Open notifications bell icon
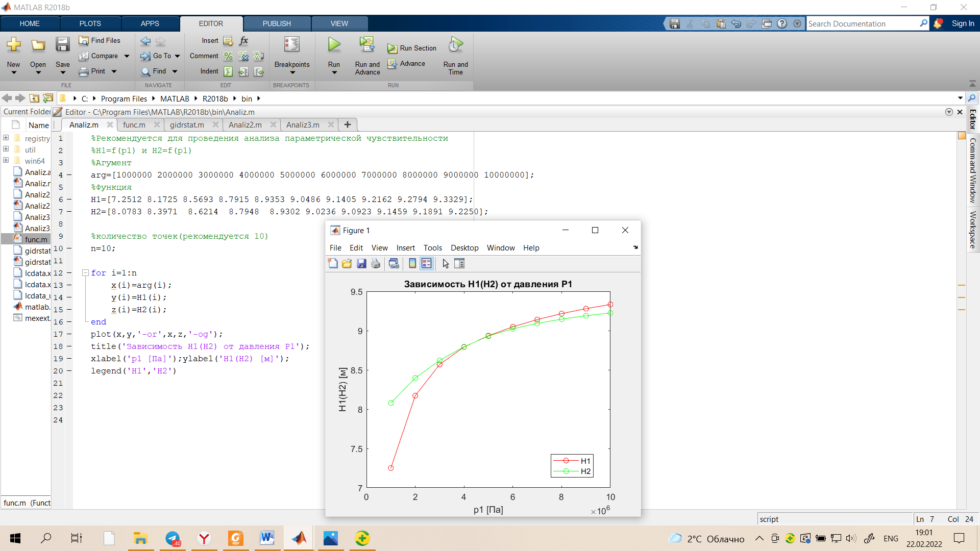Viewport: 980px width, 551px height. tap(938, 23)
